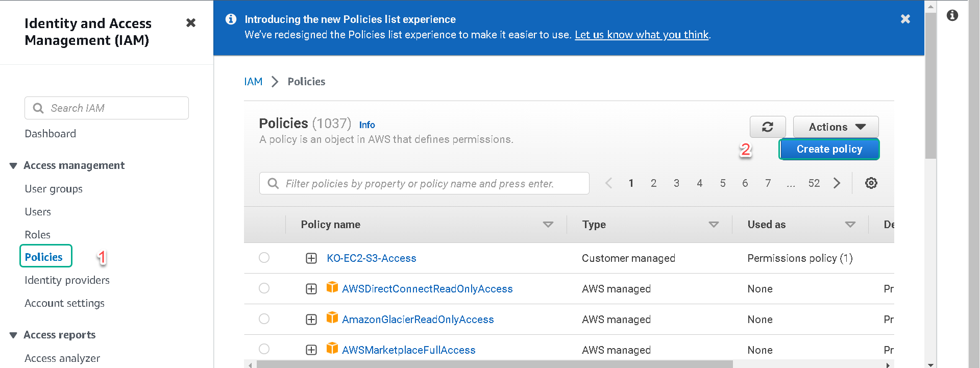Select the AWSMarketplaceFullAccess radio button
Screen dimensions: 980x368
coord(264,349)
